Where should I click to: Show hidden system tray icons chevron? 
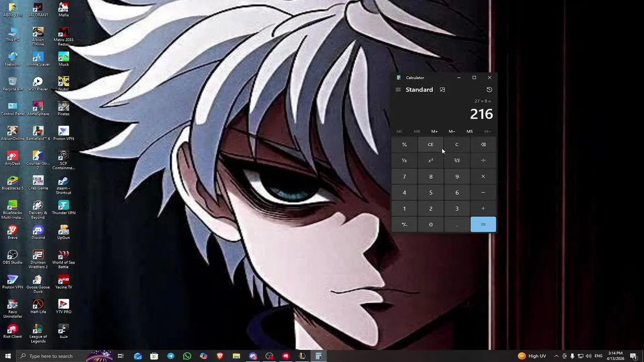556,356
